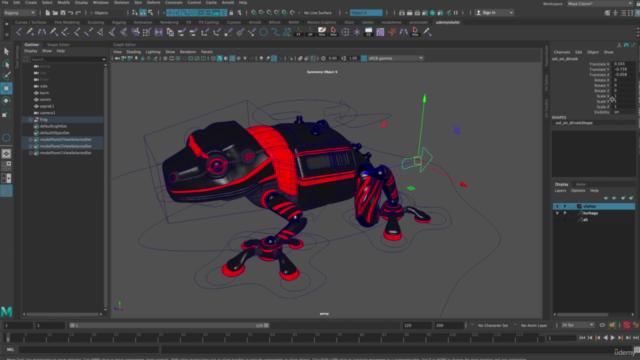Click the Open Scene folder icon
Image resolution: width=640 pixels, height=360 pixels.
[55, 13]
